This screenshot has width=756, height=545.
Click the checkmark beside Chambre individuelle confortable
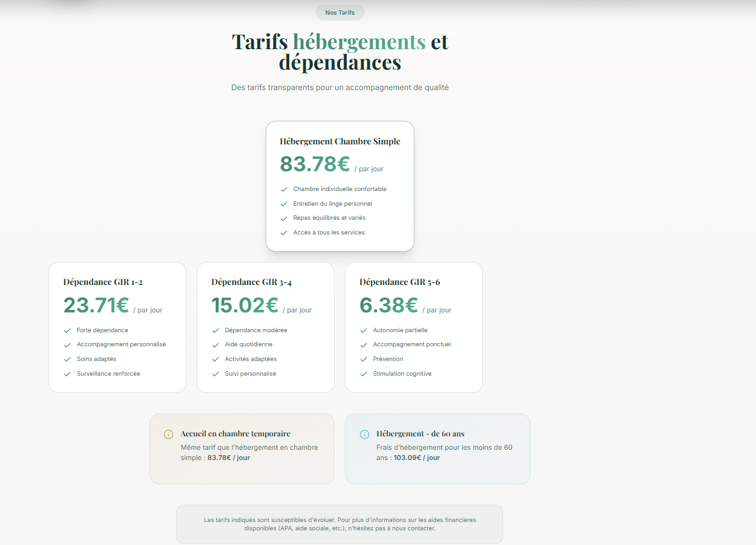coord(283,188)
